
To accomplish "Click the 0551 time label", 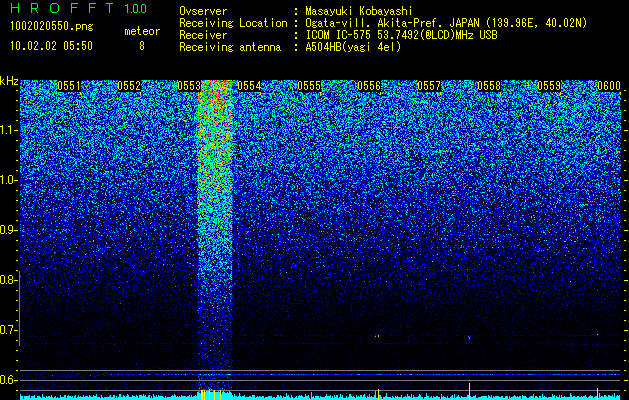I will pyautogui.click(x=69, y=86).
